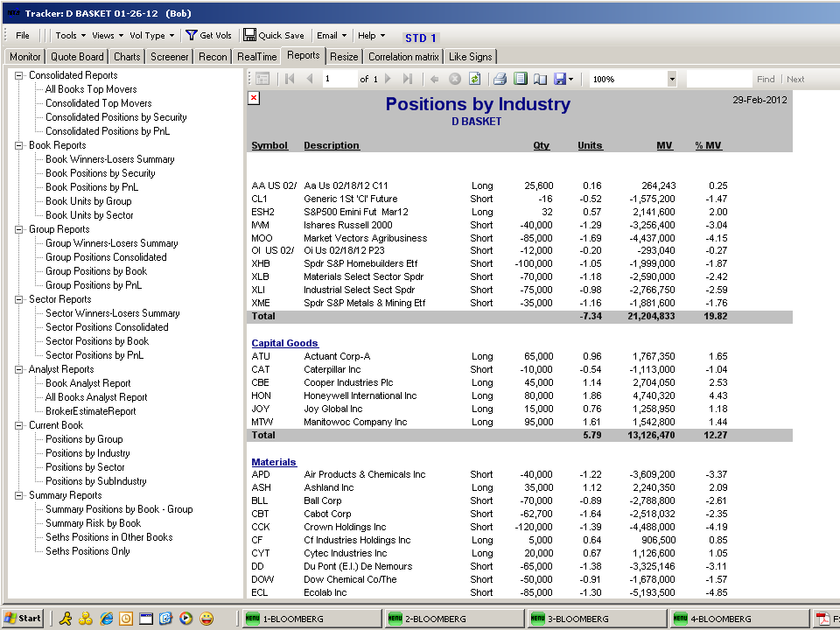The image size is (840, 630).
Task: Open the Tools dropdown menu
Action: pyautogui.click(x=70, y=35)
